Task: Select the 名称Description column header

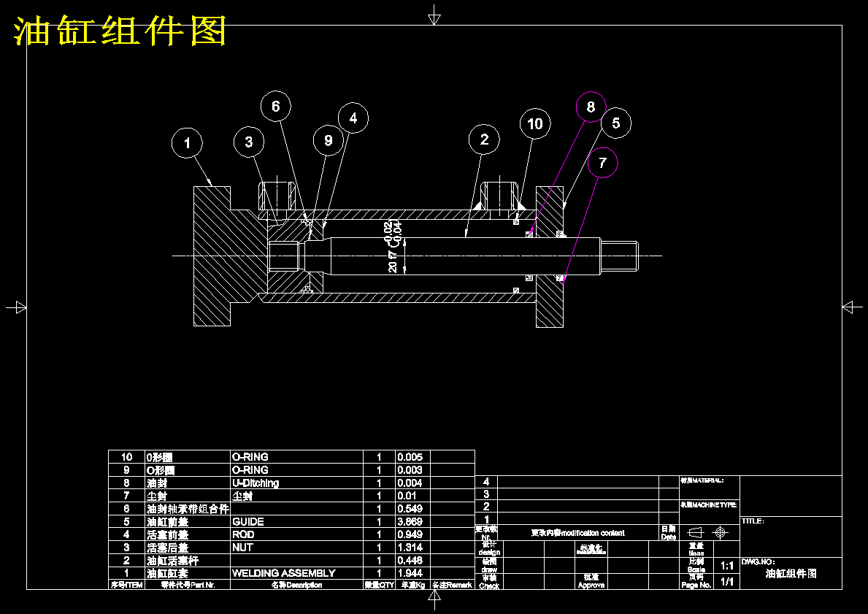Action: (296, 585)
